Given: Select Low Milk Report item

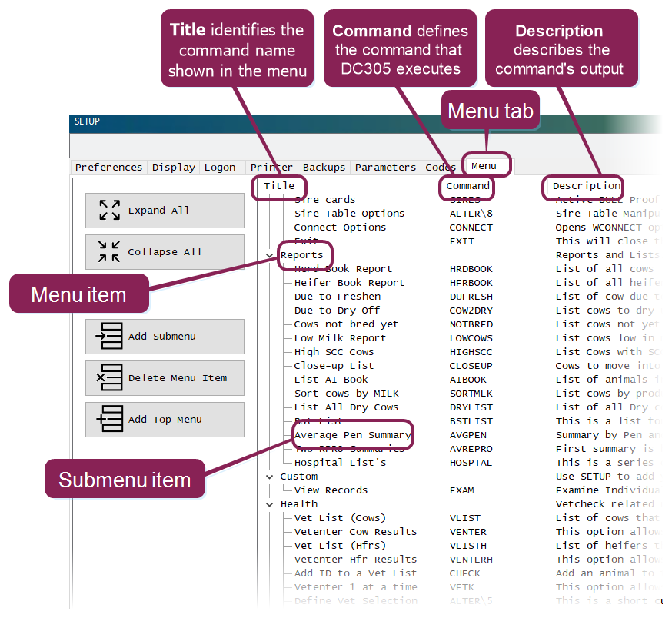Looking at the screenshot, I should click(340, 338).
